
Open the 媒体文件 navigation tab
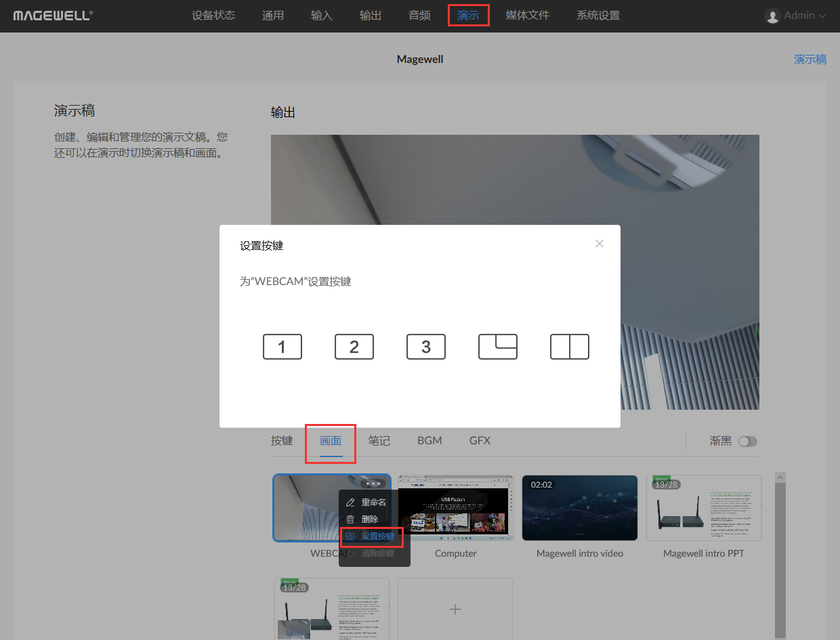(x=528, y=16)
